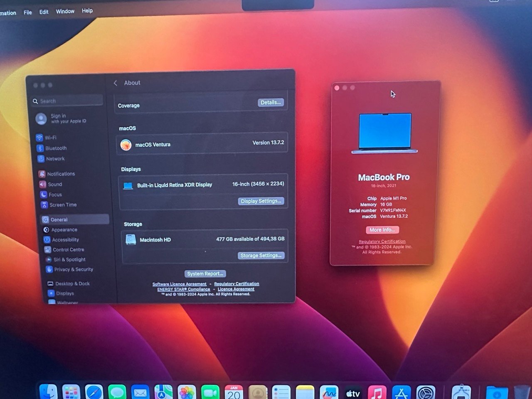Open Messages from the Dock
This screenshot has width=532, height=399.
tap(117, 392)
